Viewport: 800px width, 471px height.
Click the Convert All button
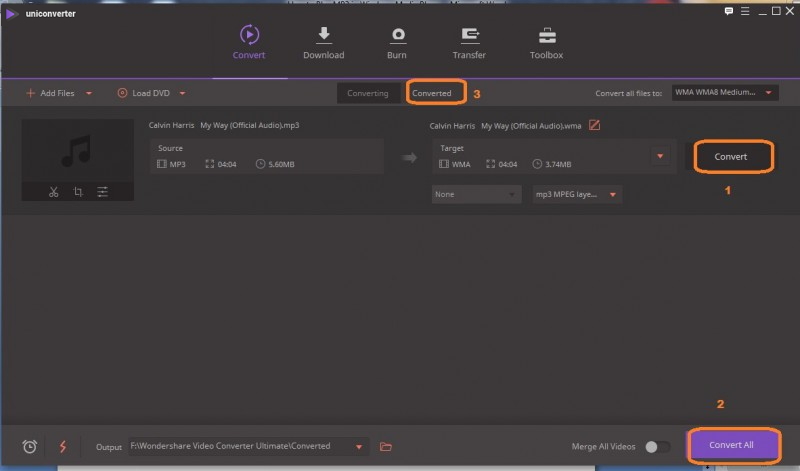pyautogui.click(x=732, y=445)
